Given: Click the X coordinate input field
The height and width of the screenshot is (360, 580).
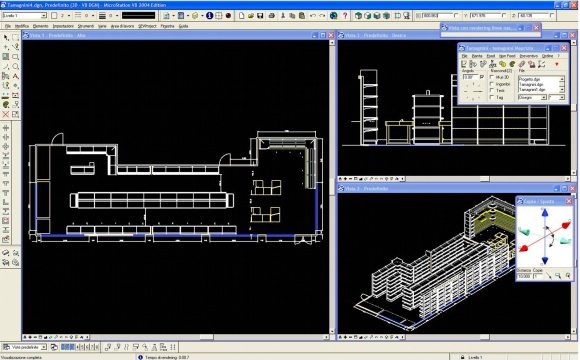Looking at the screenshot, I should click(437, 16).
